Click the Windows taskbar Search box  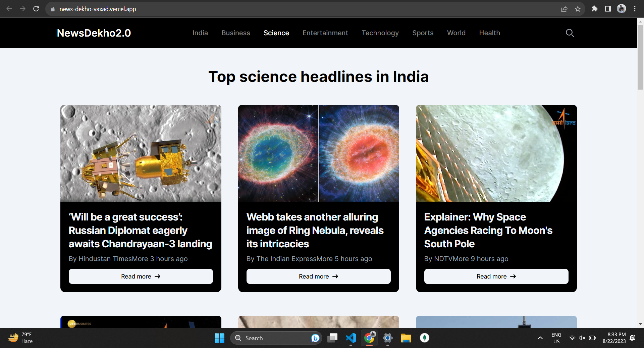276,338
